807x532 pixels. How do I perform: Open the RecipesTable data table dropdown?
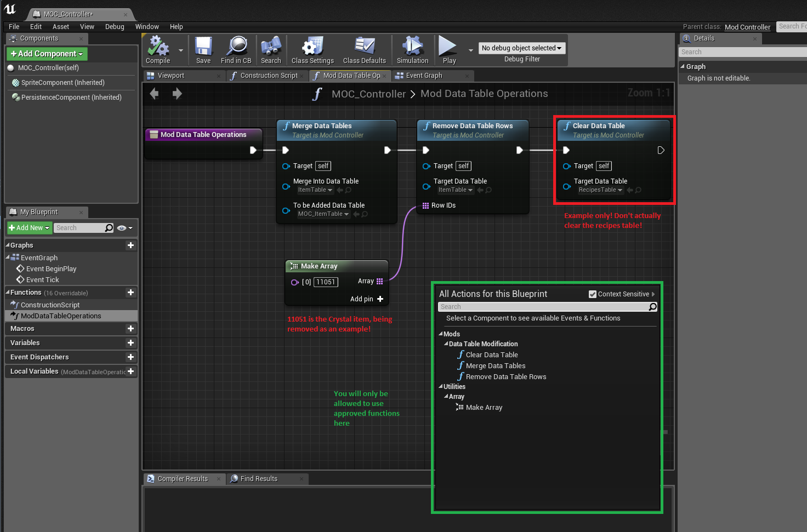tap(600, 190)
